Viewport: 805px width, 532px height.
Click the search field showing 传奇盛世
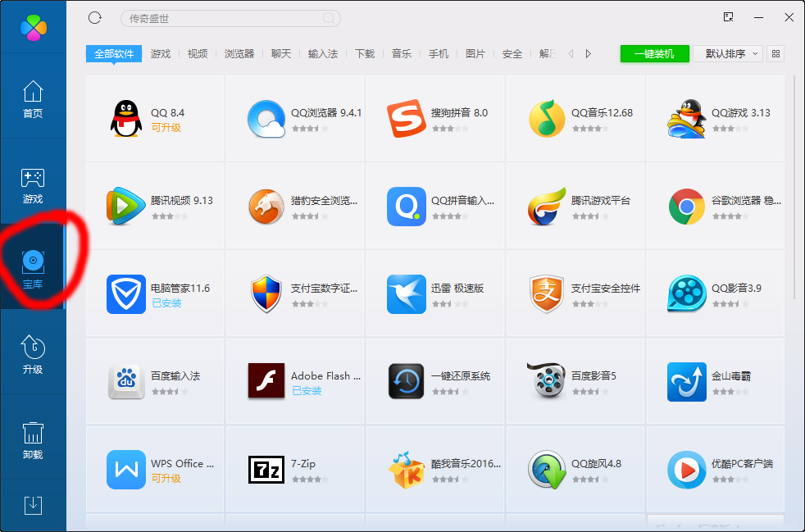(230, 19)
